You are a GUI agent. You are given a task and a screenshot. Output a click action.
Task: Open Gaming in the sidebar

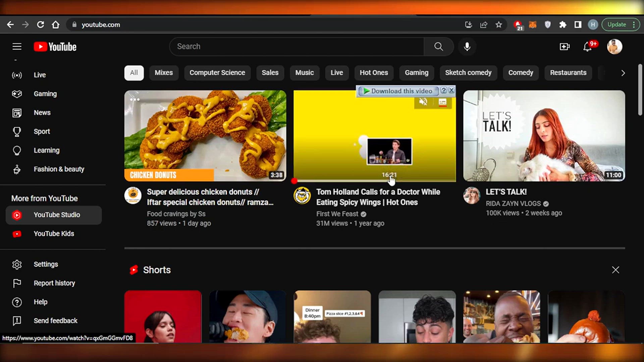[54, 94]
